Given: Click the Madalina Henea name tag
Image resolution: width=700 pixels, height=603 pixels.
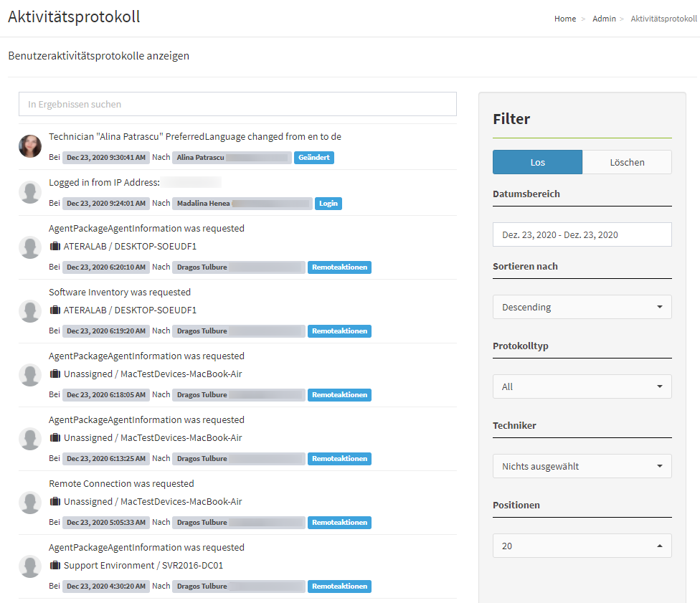Looking at the screenshot, I should (x=242, y=204).
